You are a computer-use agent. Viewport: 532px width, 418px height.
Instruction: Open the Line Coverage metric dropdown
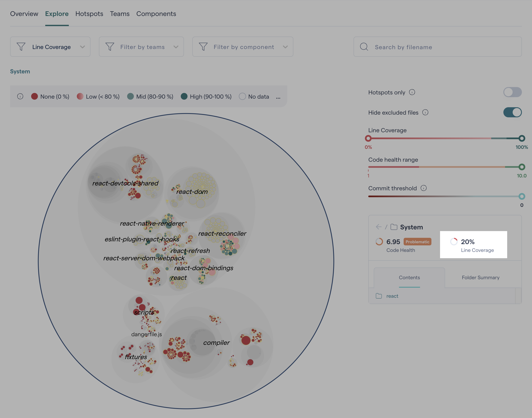click(x=50, y=47)
